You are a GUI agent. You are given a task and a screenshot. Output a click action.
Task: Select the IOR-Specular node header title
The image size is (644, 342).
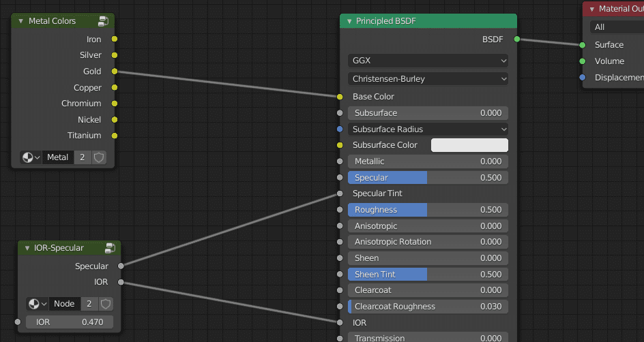59,248
